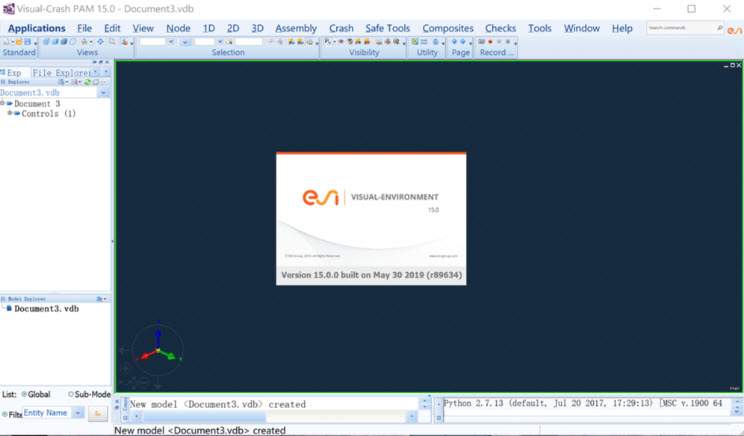The image size is (744, 436).
Task: Select the Sub-Model radio button
Action: point(71,394)
